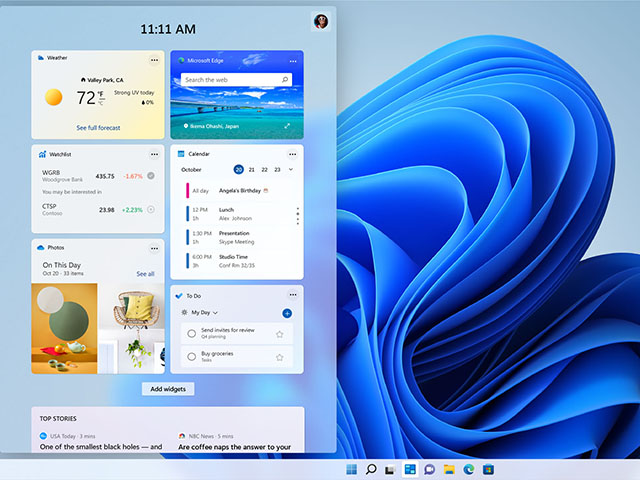Mark Send invites for review as complete

(190, 333)
